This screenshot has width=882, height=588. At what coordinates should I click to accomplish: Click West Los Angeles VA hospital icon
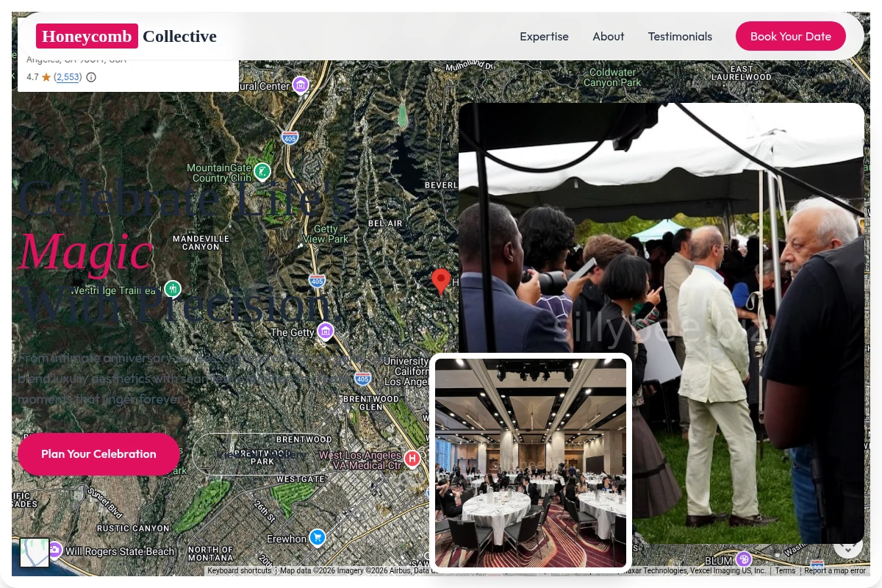click(x=412, y=459)
